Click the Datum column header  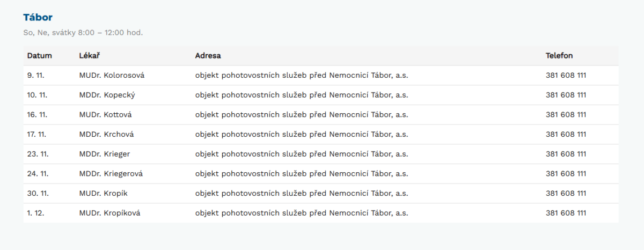tap(39, 56)
